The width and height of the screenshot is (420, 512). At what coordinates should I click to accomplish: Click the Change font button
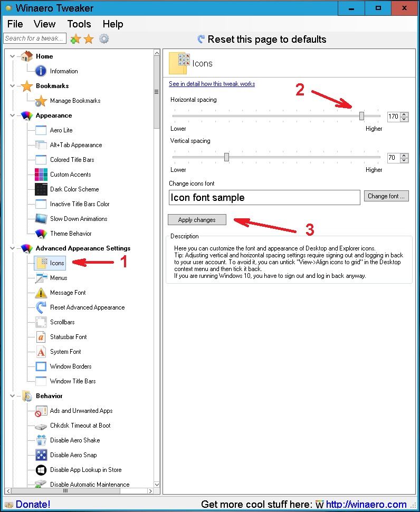[386, 196]
